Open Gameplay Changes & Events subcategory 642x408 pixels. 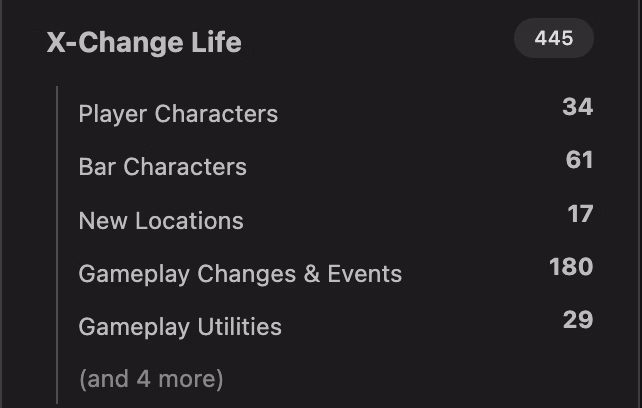(240, 274)
